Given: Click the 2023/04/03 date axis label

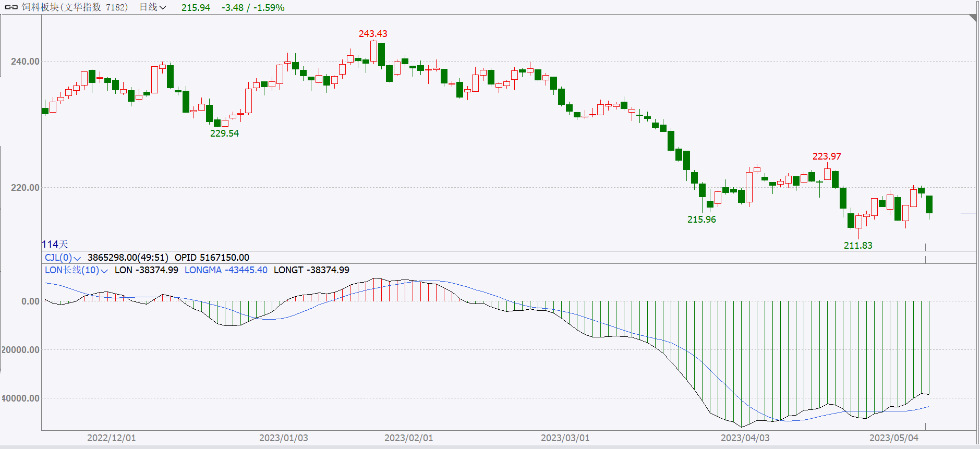Looking at the screenshot, I should 745,438.
